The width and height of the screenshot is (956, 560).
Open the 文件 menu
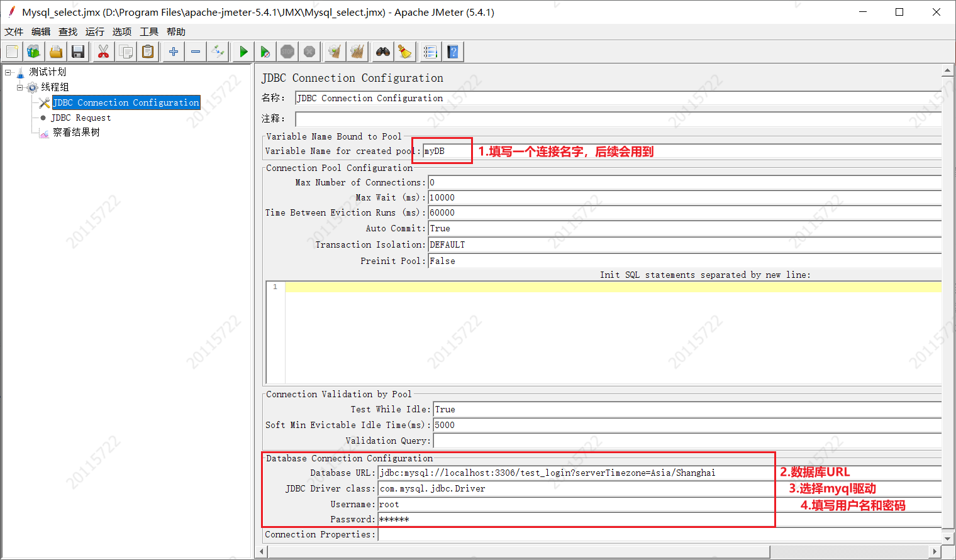click(x=14, y=31)
